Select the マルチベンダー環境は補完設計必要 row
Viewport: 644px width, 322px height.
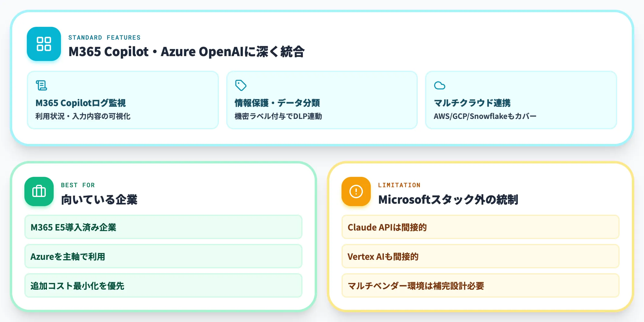tap(481, 285)
